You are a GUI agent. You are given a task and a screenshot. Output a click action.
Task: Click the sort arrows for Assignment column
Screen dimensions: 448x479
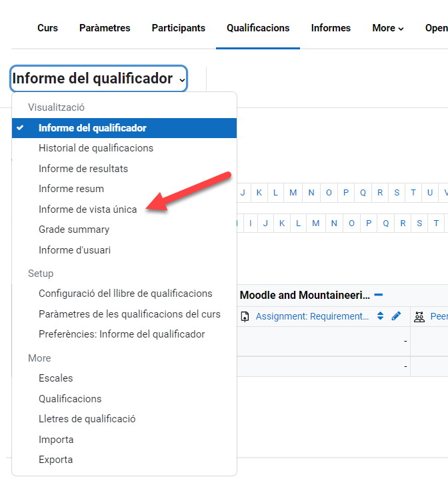(380, 316)
